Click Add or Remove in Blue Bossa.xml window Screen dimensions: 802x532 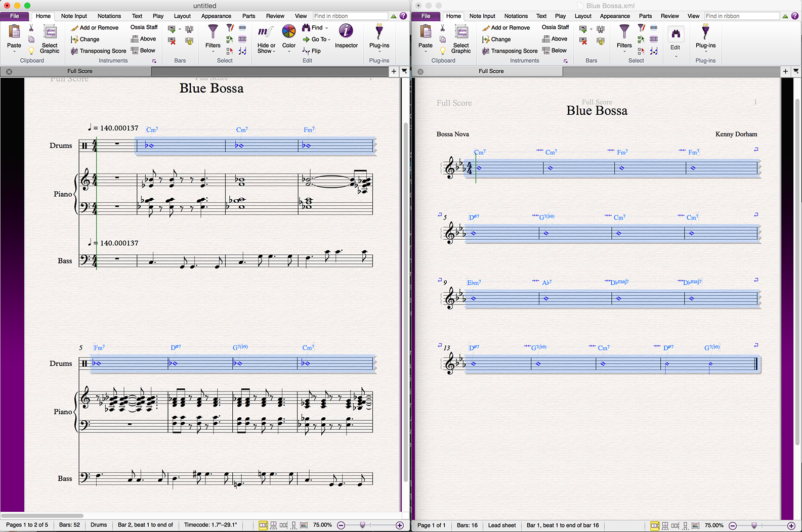tap(506, 28)
